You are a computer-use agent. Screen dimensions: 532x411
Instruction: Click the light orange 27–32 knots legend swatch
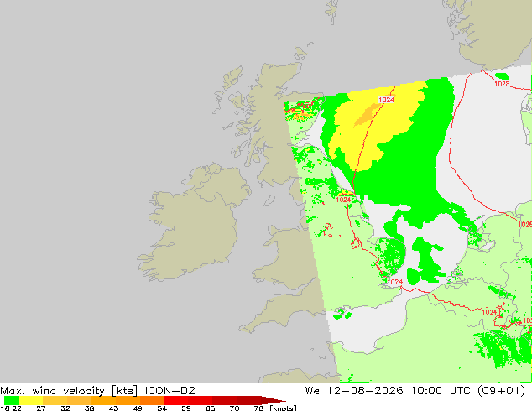[55, 400]
